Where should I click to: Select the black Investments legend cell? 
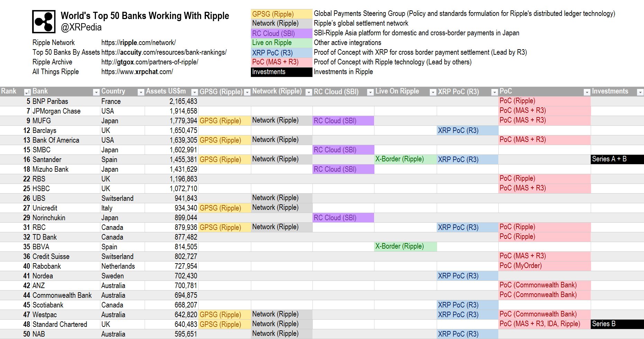point(281,72)
